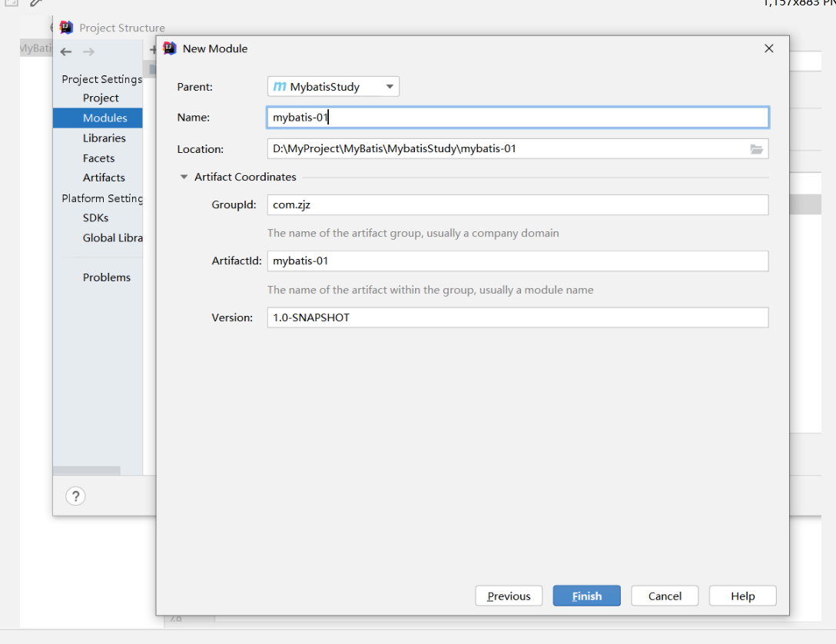Open Artifacts settings section
Image resolution: width=836 pixels, height=644 pixels.
104,178
